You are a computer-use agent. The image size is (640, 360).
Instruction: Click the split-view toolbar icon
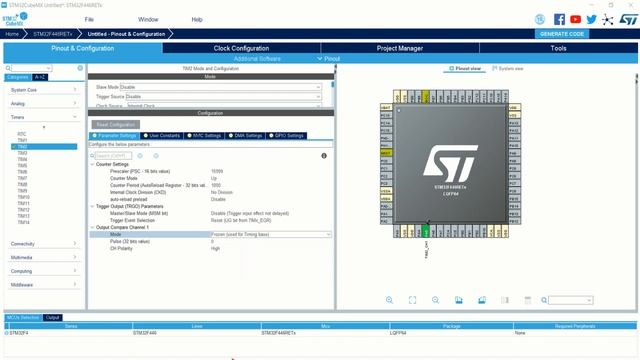coord(505,300)
